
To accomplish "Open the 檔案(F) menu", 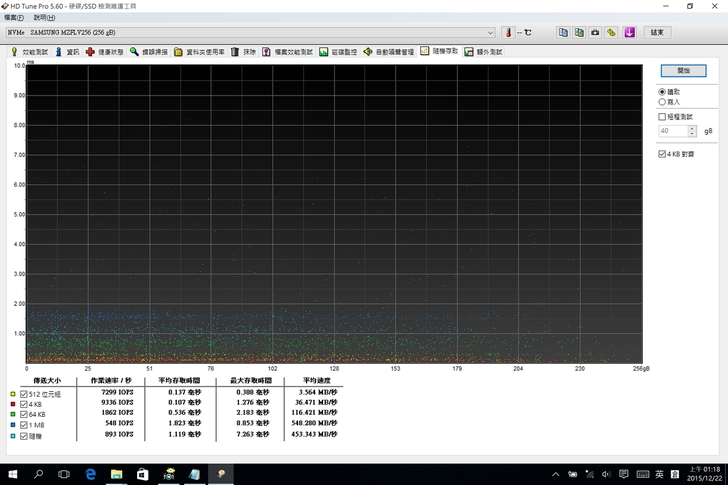I will click(x=16, y=18).
